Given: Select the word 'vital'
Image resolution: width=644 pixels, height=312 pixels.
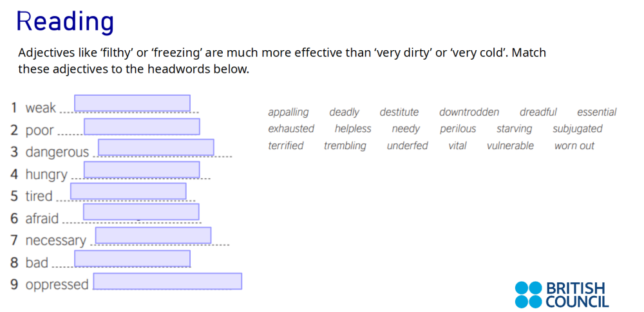Looking at the screenshot, I should tap(457, 146).
